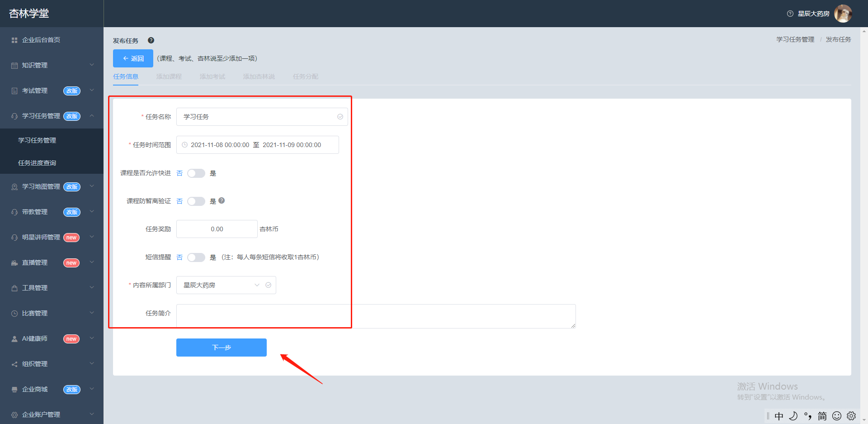Toggle the 课程是否允许快进 switch
The width and height of the screenshot is (868, 424).
tap(196, 173)
